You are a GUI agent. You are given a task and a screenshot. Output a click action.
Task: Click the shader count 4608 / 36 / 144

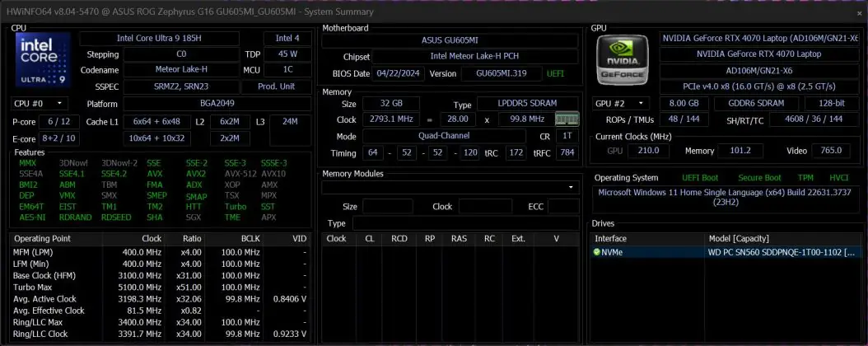[x=813, y=119]
